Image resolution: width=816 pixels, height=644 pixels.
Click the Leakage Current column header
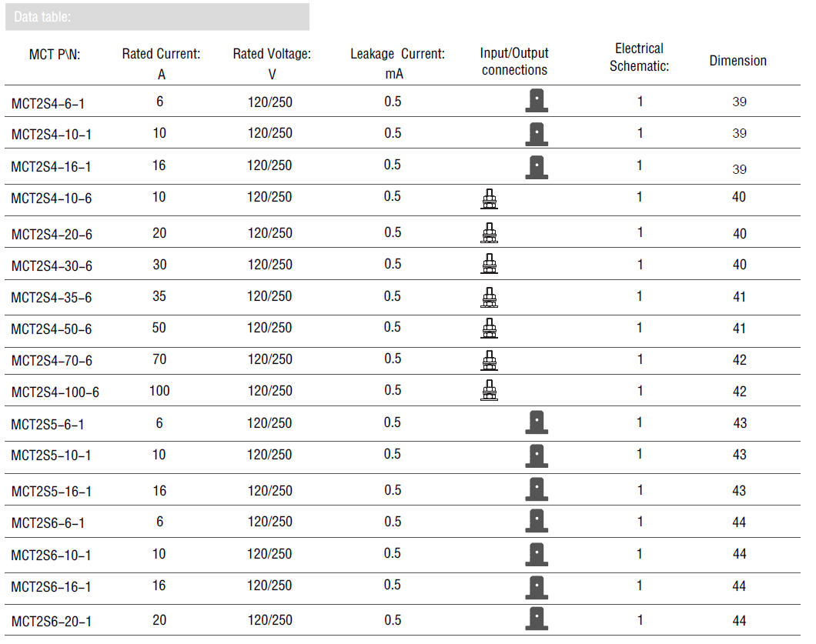coord(397,63)
